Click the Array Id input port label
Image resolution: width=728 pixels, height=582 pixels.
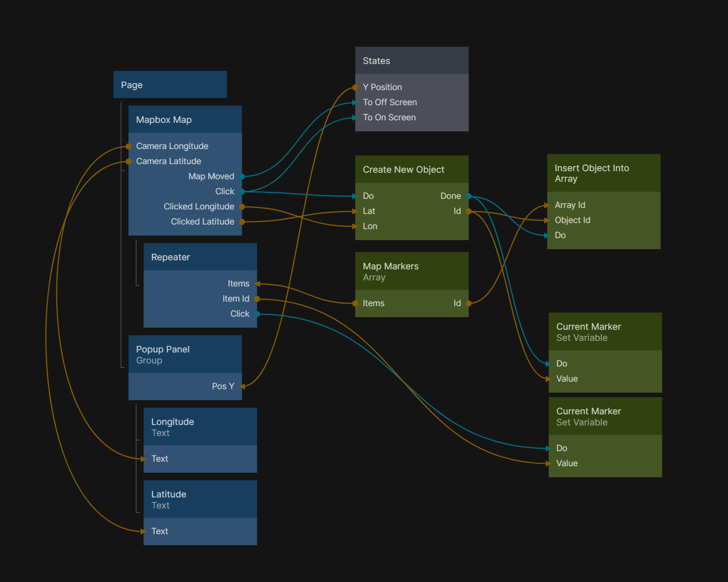570,205
